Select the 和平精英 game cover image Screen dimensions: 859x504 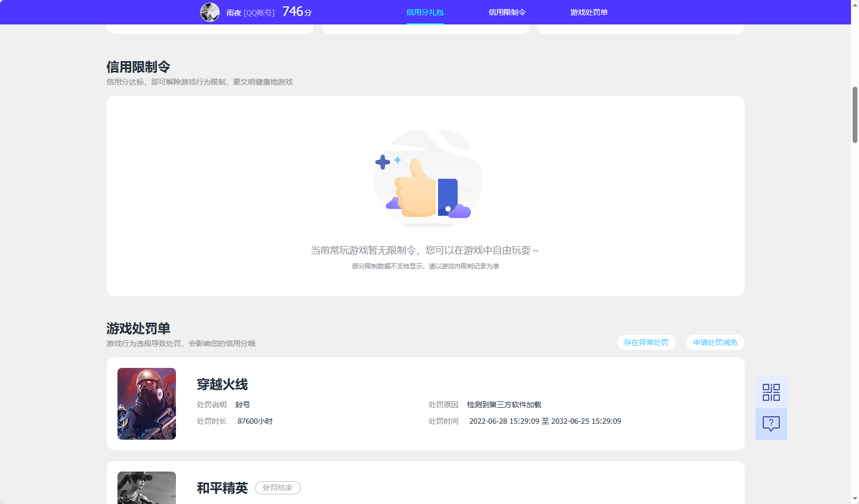pyautogui.click(x=146, y=488)
